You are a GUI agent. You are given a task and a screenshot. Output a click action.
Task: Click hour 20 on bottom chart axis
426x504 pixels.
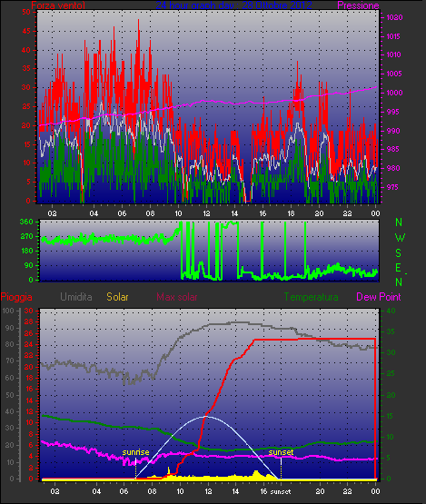pos(320,491)
